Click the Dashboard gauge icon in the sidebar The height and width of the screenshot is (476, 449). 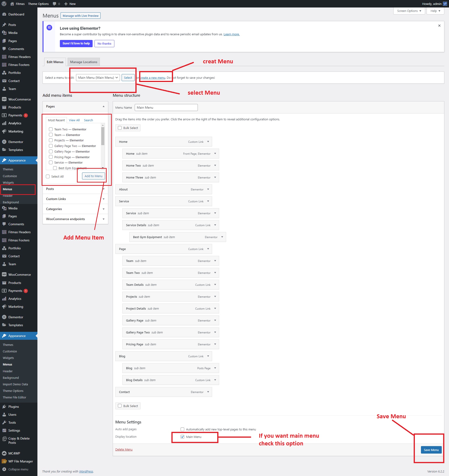[4, 14]
